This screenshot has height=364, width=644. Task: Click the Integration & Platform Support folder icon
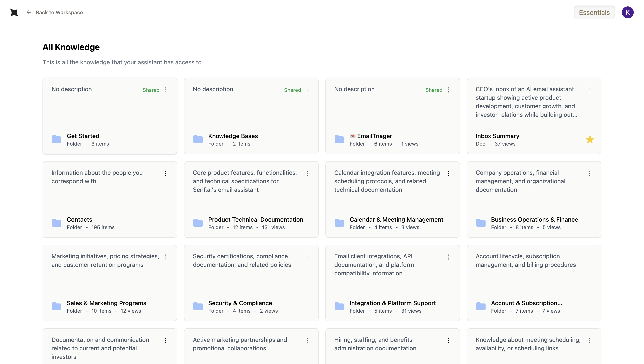[x=339, y=306]
